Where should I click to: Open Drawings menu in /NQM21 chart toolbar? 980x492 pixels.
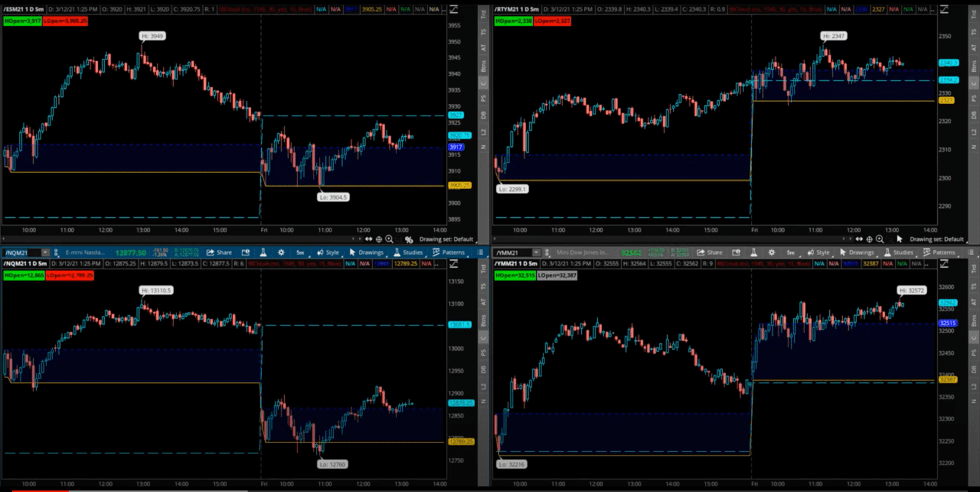click(x=366, y=252)
